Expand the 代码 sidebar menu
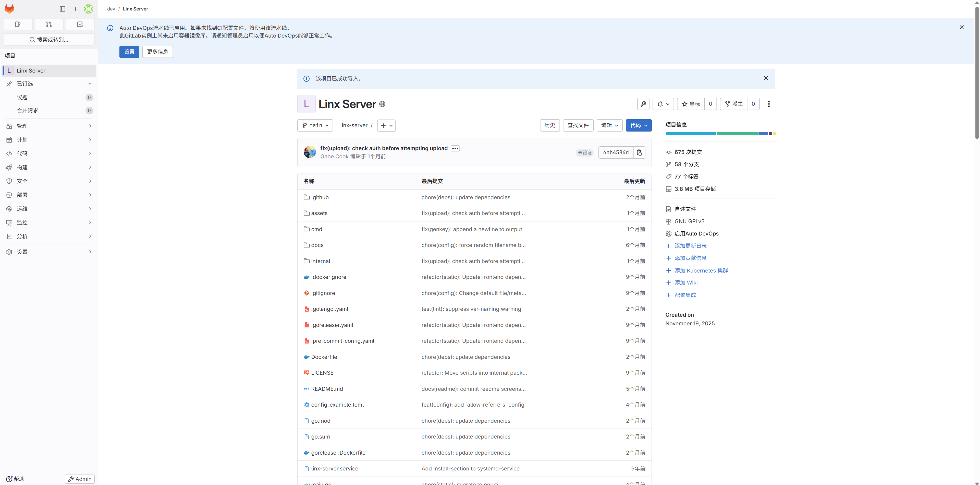 click(49, 153)
